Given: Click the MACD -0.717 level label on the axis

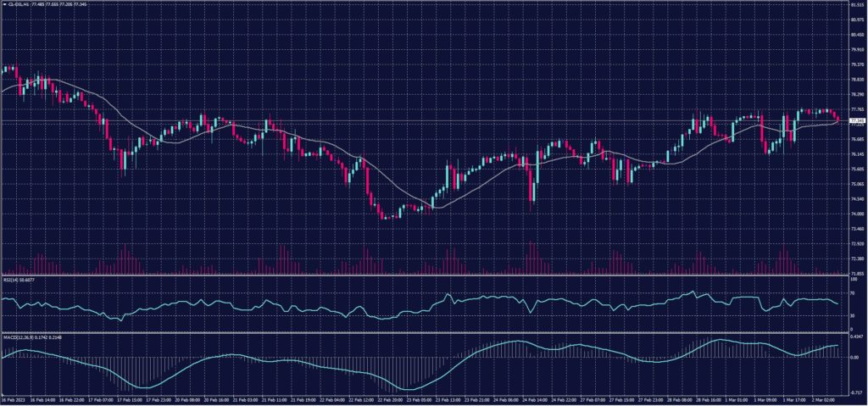Looking at the screenshot, I should 854,394.
